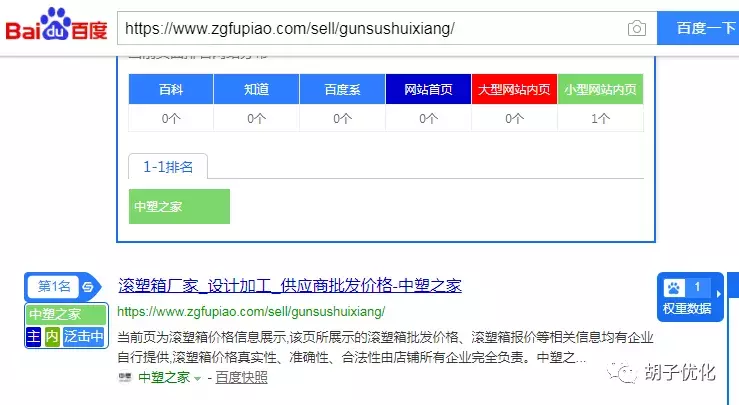Click the green 中塑之家 ranking block
This screenshot has width=739, height=405.
click(179, 207)
